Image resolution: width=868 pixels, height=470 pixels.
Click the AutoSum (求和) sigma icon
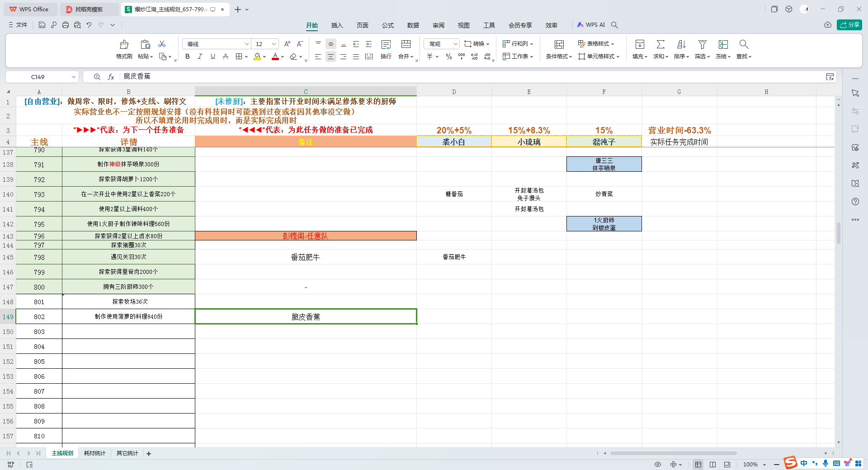pos(660,44)
